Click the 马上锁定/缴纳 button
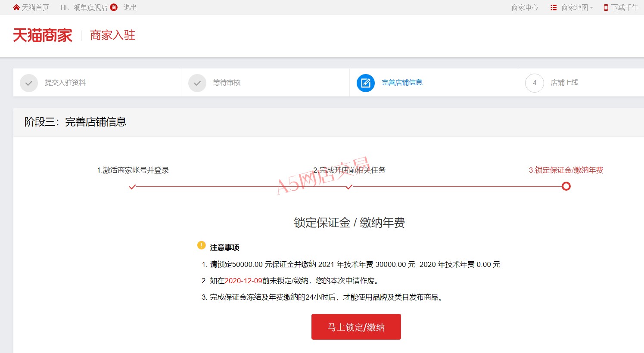 click(x=356, y=327)
